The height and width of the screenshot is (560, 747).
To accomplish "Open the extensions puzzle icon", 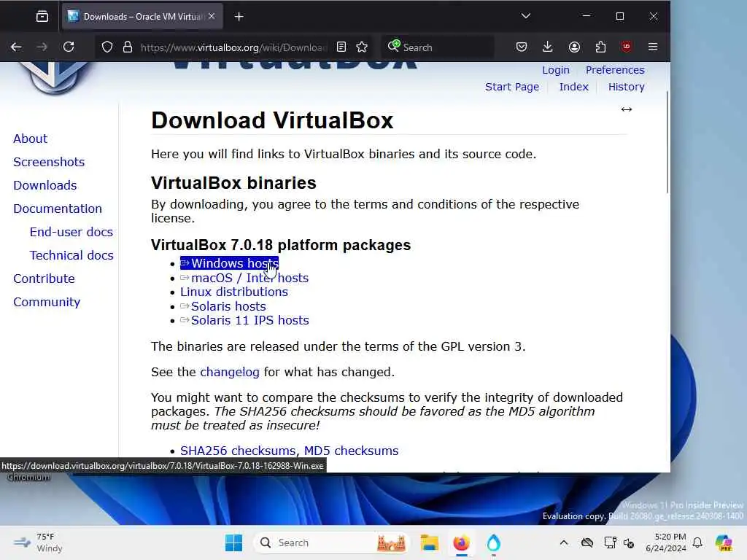I will click(x=600, y=47).
